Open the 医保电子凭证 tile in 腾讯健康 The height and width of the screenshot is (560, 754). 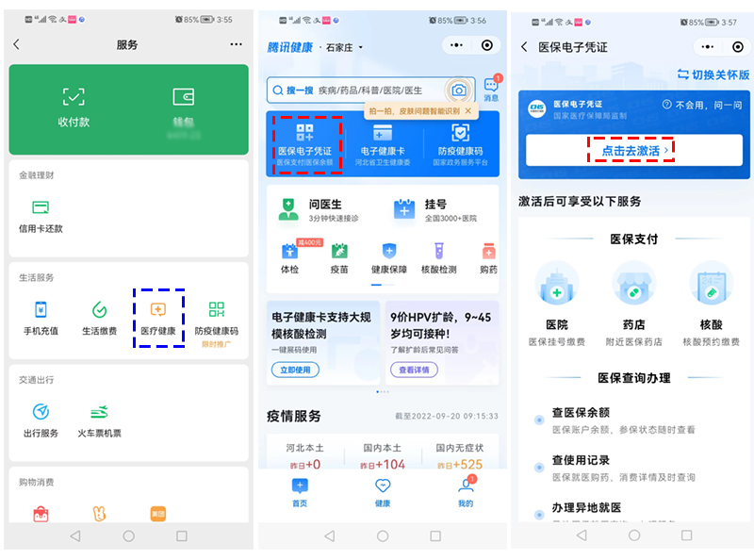(304, 144)
